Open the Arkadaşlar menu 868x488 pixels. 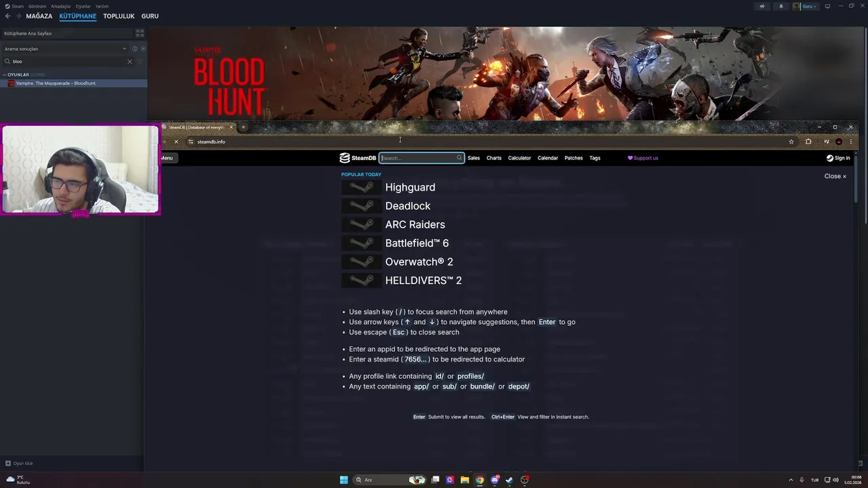pyautogui.click(x=61, y=6)
